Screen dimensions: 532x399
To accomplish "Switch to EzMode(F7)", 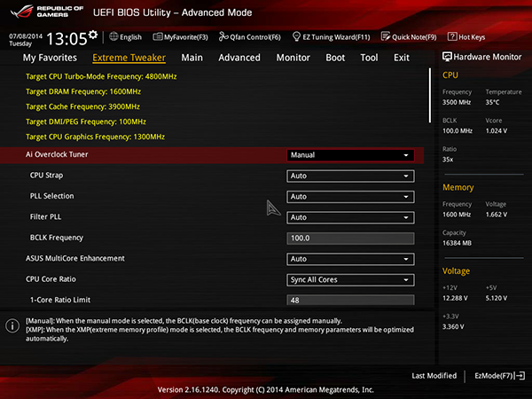I will (494, 376).
